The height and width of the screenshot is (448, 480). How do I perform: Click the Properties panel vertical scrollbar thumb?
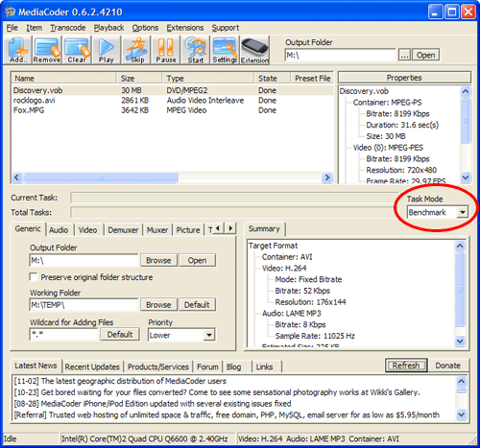[466, 120]
